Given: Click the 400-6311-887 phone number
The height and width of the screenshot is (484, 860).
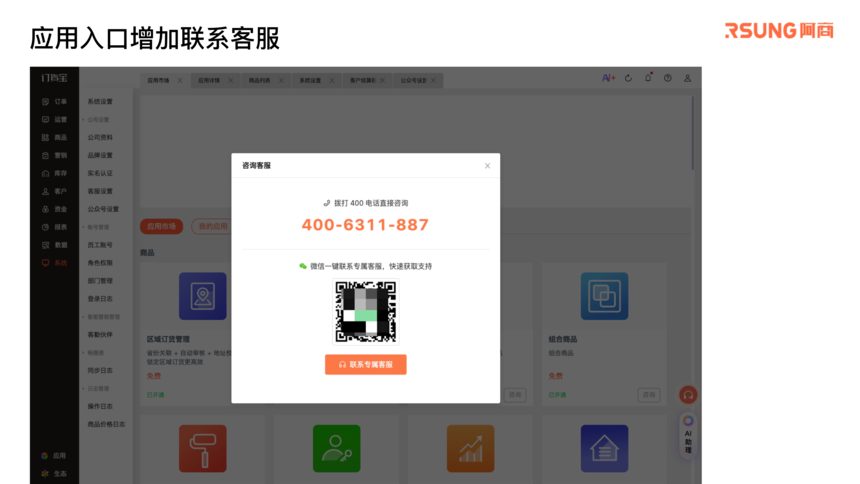Looking at the screenshot, I should (x=365, y=225).
